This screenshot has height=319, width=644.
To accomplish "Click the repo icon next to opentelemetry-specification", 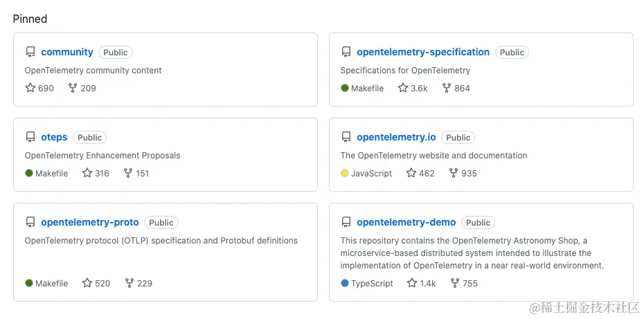I will 346,52.
